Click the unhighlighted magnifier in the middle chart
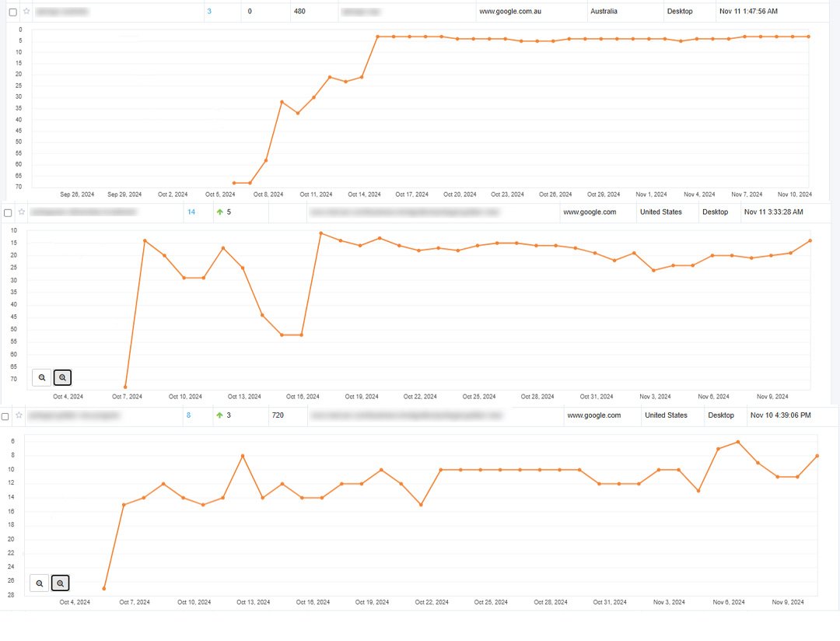840x641 pixels. click(x=42, y=378)
